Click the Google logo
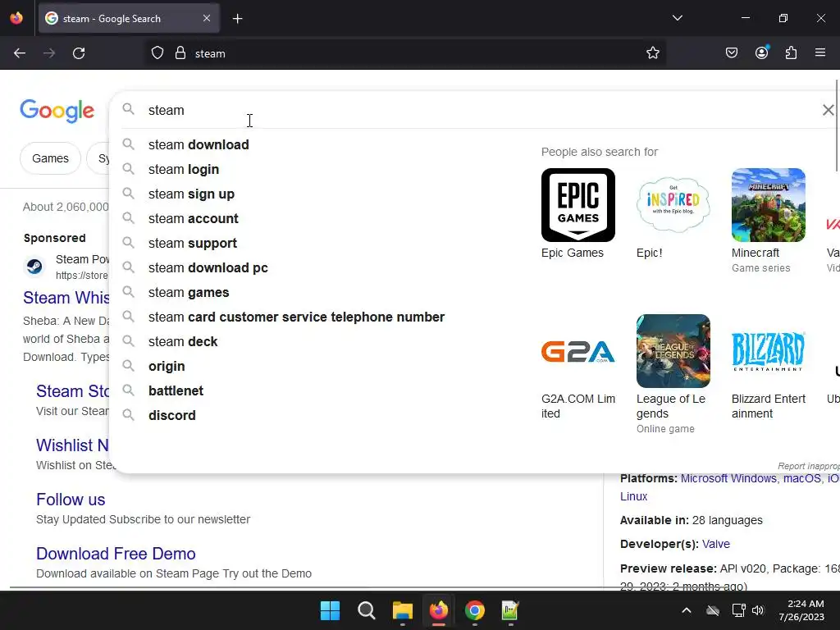 pyautogui.click(x=57, y=111)
